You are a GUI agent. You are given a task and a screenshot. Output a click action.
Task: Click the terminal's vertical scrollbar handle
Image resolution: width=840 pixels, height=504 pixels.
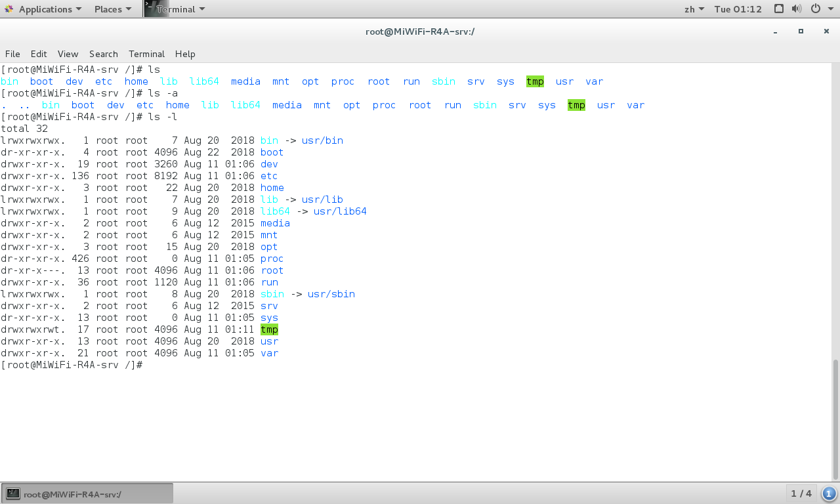coord(835,420)
